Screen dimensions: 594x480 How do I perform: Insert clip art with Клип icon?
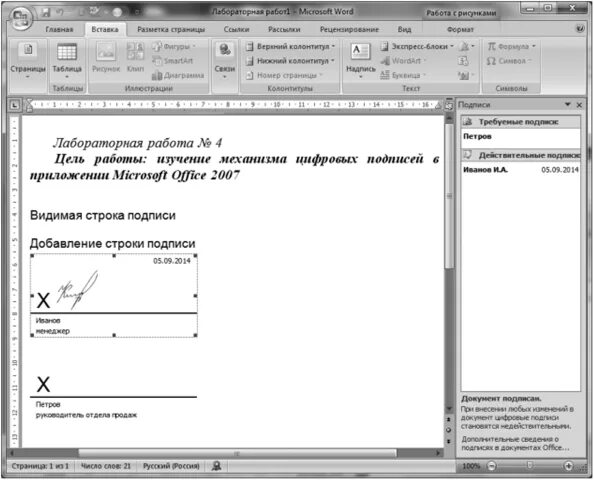(x=135, y=57)
